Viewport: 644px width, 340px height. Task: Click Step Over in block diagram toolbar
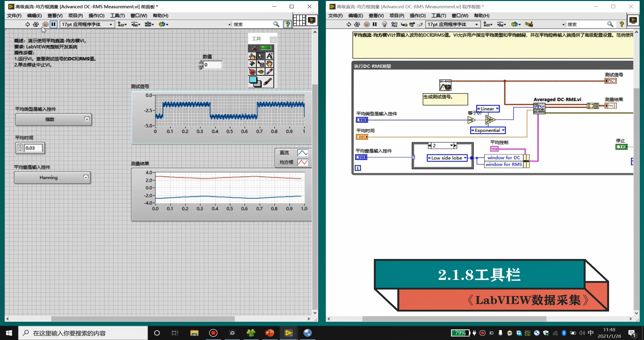point(412,24)
